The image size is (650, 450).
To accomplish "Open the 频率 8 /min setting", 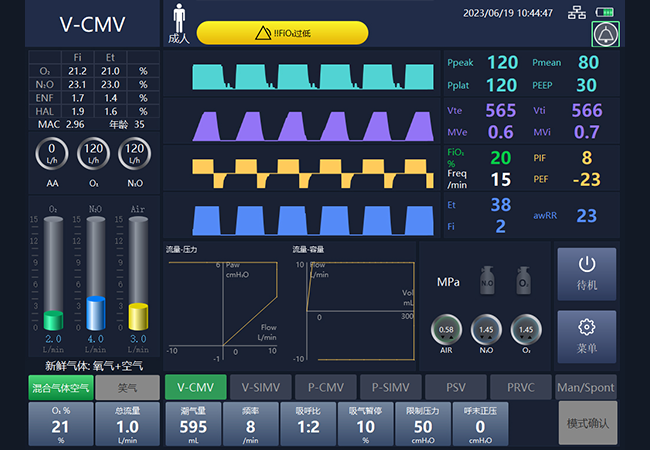I will pyautogui.click(x=250, y=424).
